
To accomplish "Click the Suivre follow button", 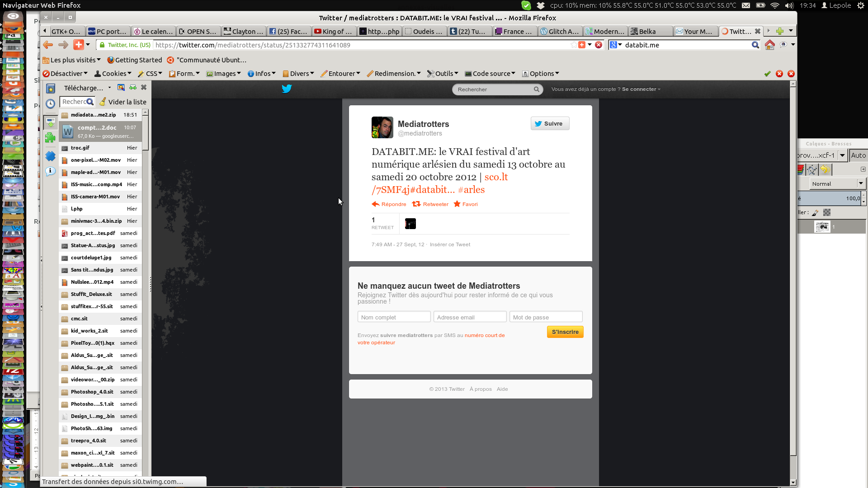I will tap(549, 124).
